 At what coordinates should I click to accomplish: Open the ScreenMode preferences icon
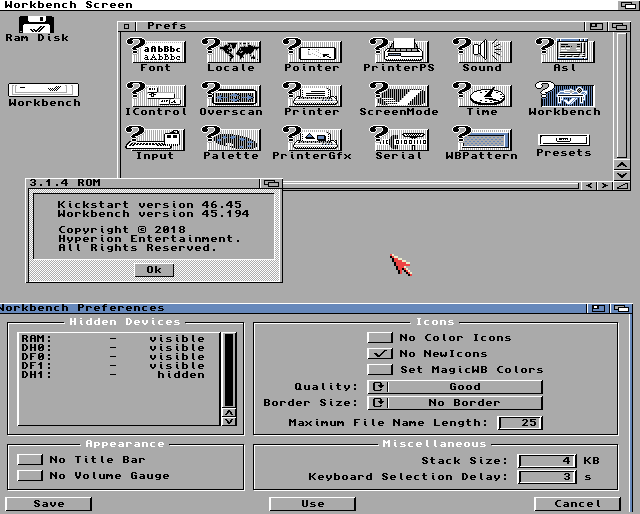pyautogui.click(x=398, y=95)
